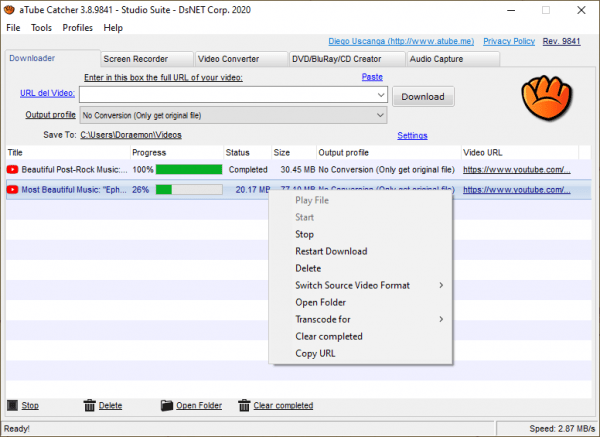Choose Stop in the context menu
This screenshot has width=600, height=437.
360,234
